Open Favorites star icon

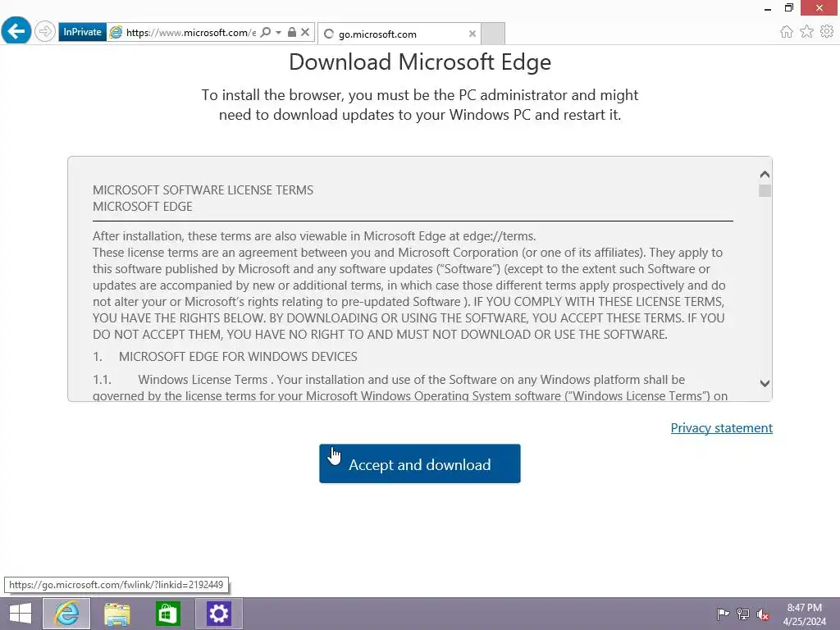coord(807,32)
